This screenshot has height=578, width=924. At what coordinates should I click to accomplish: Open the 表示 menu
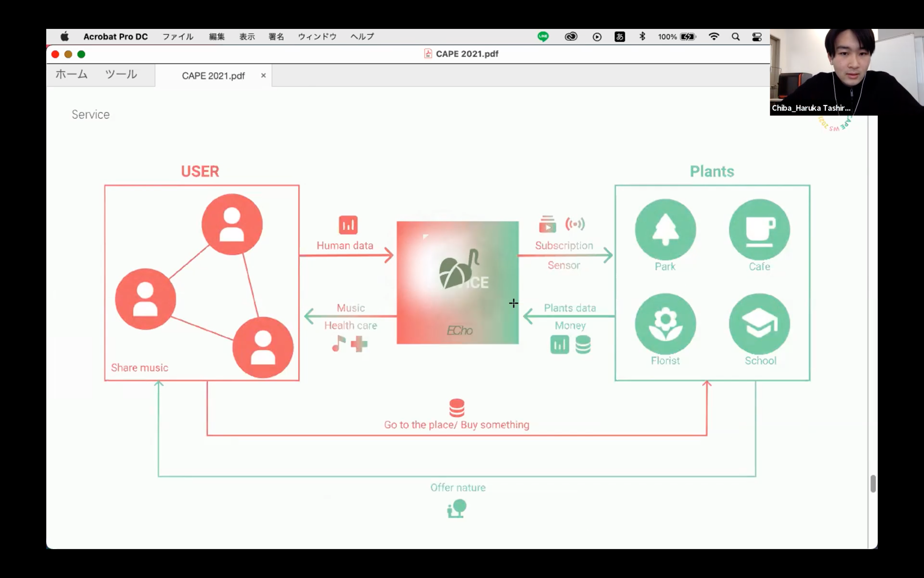point(247,37)
